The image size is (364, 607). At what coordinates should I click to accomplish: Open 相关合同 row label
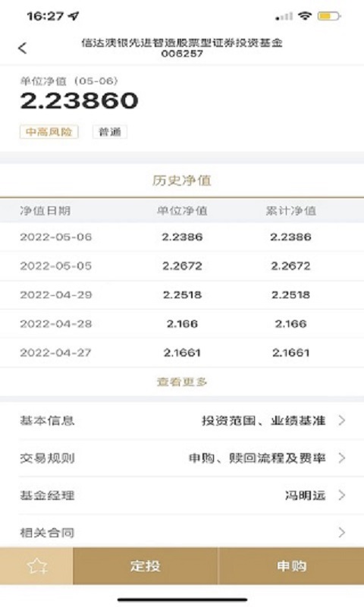click(x=47, y=533)
